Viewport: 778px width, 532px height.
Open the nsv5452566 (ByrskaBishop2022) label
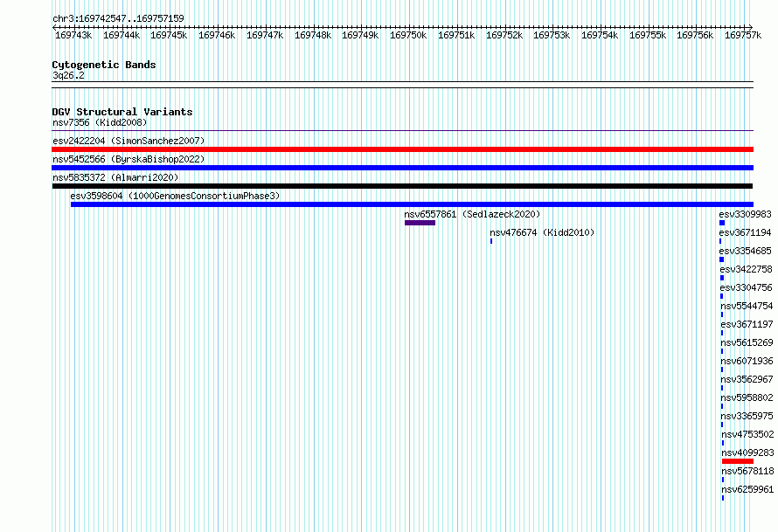point(129,159)
